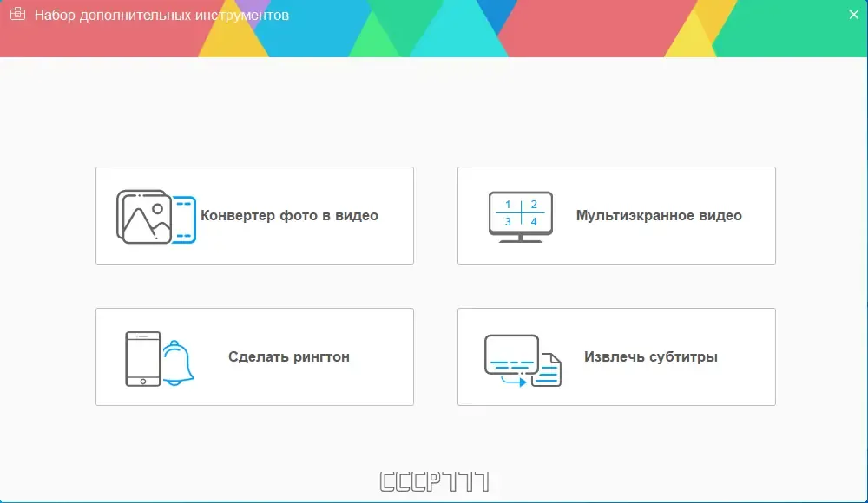Viewport: 868px width, 503px height.
Task: Select 'Извлечь субтитры' text
Action: [651, 357]
